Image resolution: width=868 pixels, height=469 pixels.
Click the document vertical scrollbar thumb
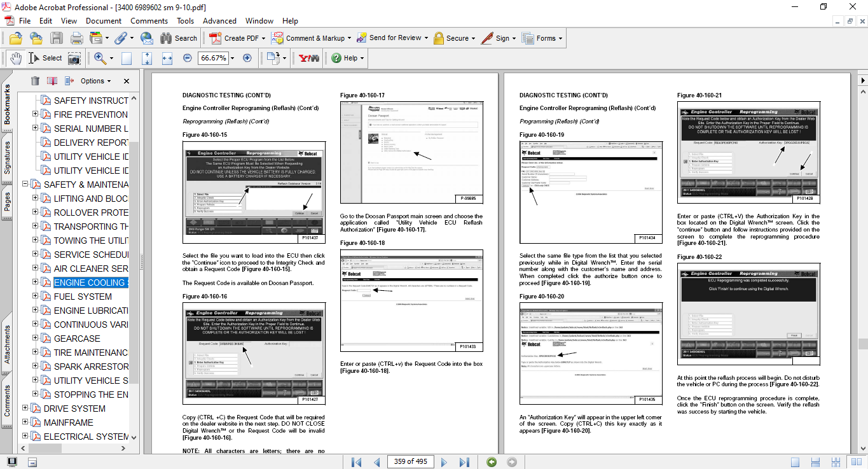[862, 344]
